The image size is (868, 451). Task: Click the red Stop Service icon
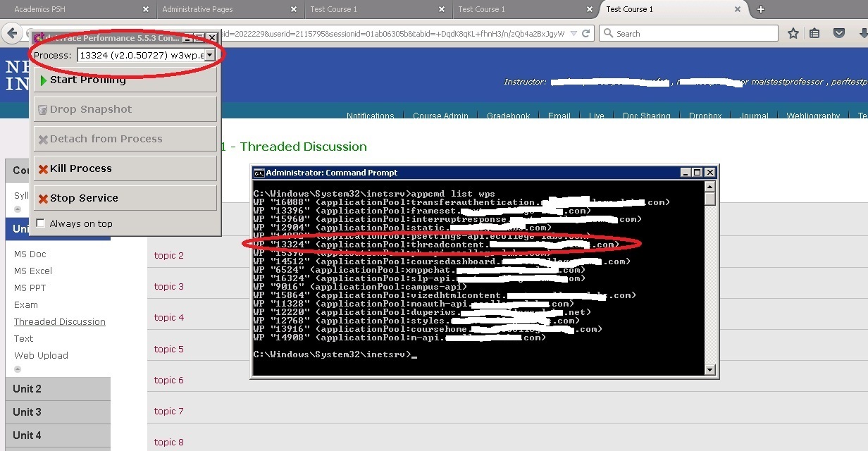[44, 198]
